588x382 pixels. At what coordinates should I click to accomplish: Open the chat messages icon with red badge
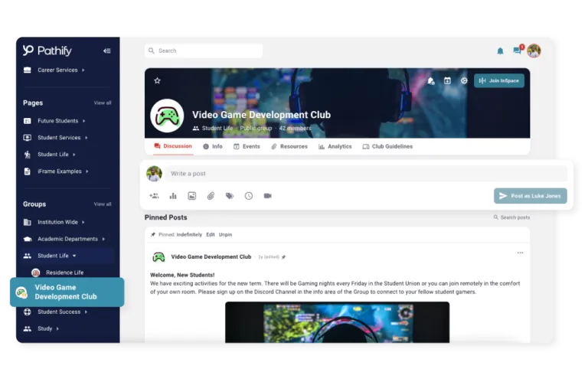(x=518, y=50)
